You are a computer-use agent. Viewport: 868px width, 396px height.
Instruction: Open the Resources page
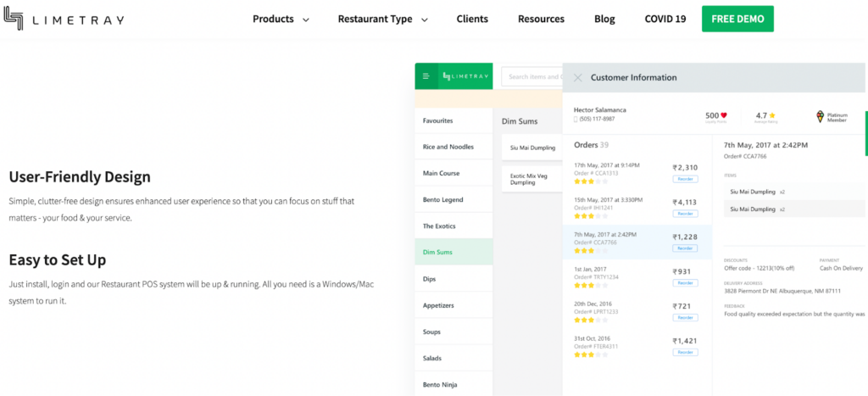coord(541,19)
